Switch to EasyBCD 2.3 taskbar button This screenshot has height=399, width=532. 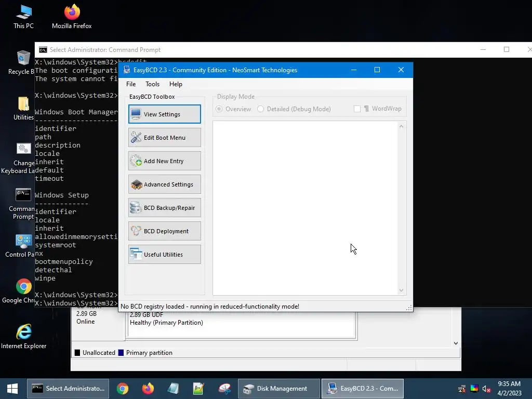point(362,389)
